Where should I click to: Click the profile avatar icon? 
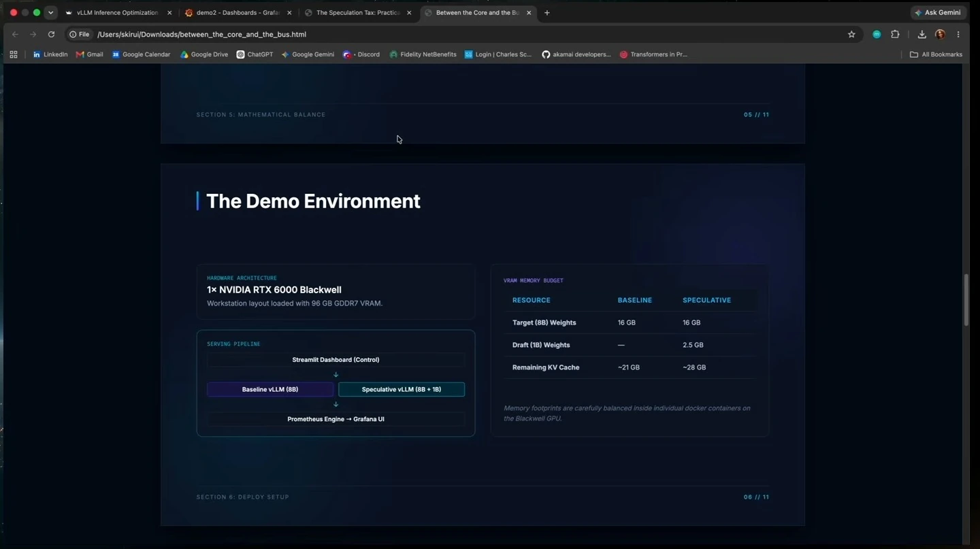pos(940,34)
